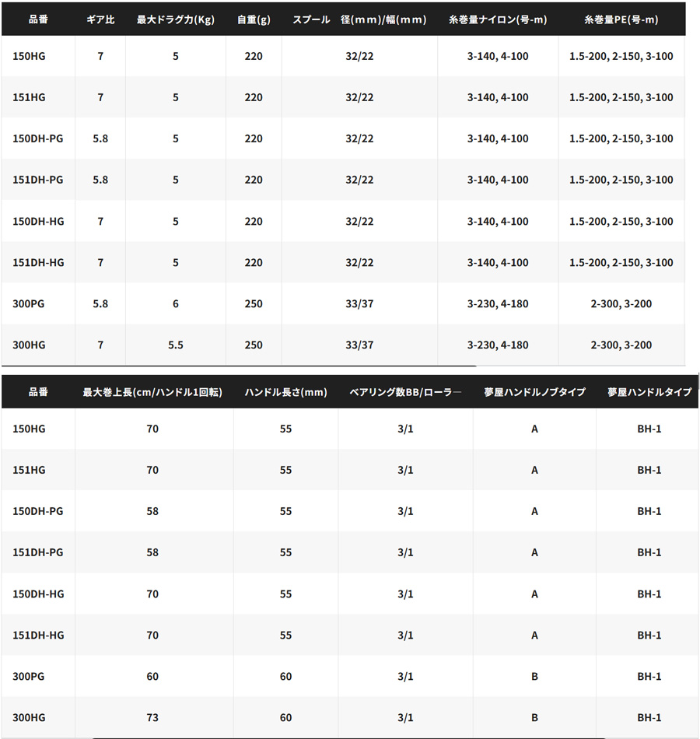
Task: Click the 5.5 max drag value cell
Action: point(175,345)
